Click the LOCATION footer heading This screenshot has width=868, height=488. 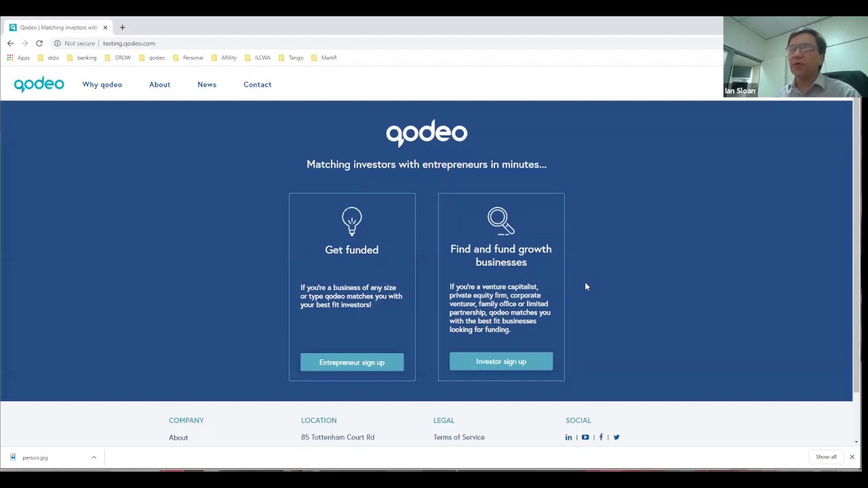click(x=319, y=420)
